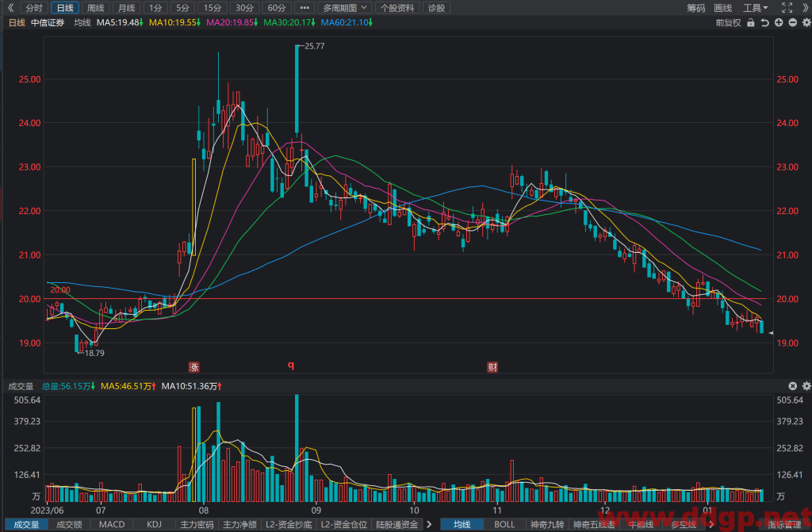Image resolution: width=812 pixels, height=532 pixels.
Task: Click the 财 event marker on chart
Action: [x=492, y=367]
